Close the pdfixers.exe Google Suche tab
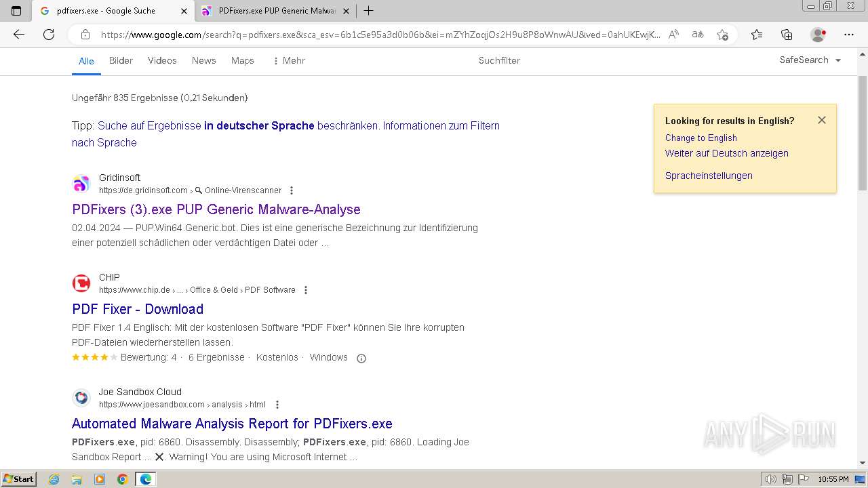The height and width of the screenshot is (488, 868). tap(184, 11)
